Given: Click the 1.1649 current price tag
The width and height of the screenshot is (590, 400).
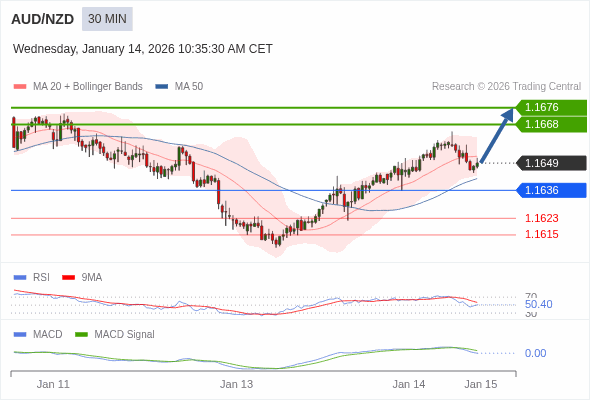Looking at the screenshot, I should point(552,163).
